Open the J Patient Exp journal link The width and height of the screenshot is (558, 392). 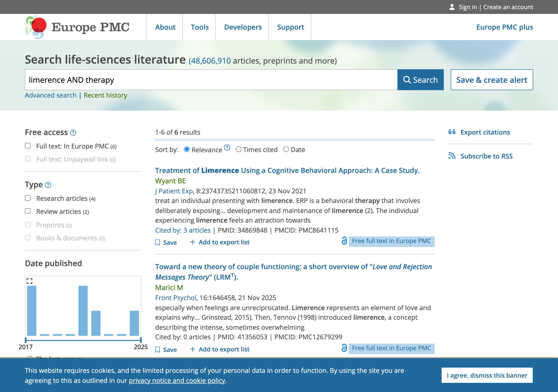(x=174, y=191)
